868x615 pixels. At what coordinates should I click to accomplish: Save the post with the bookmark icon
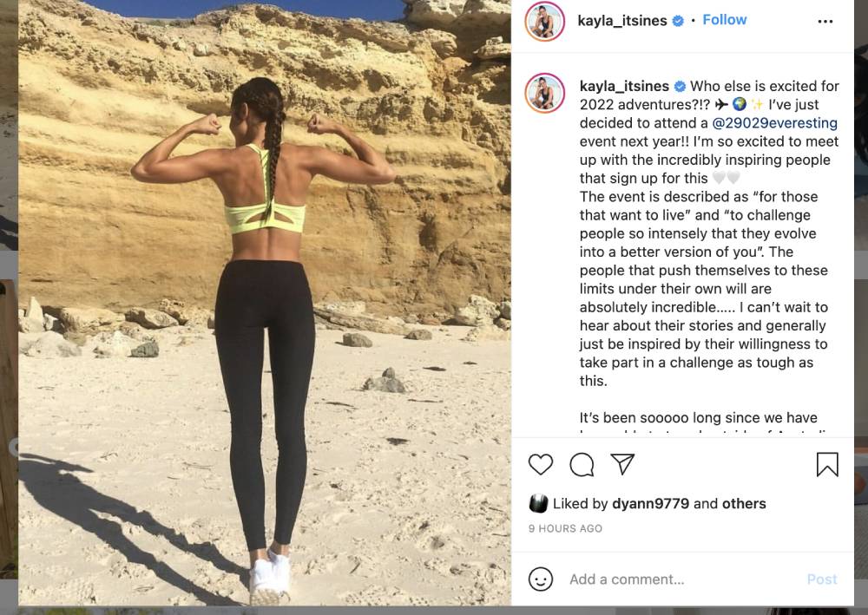pos(827,464)
